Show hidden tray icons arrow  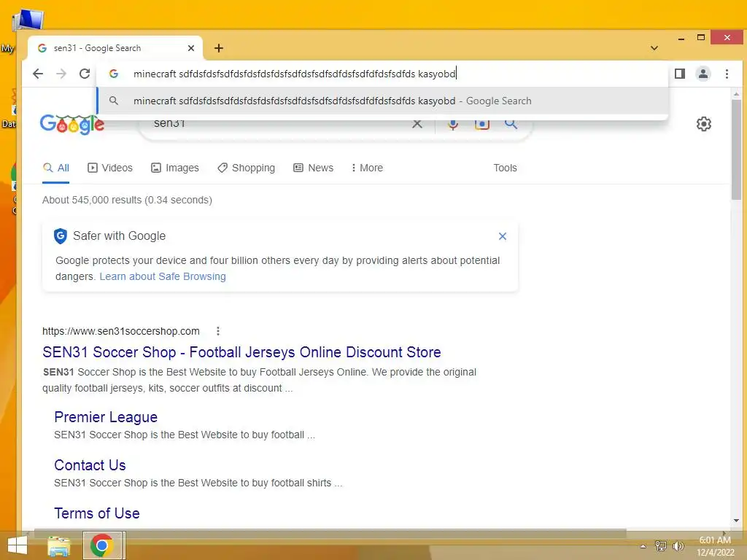pyautogui.click(x=643, y=546)
